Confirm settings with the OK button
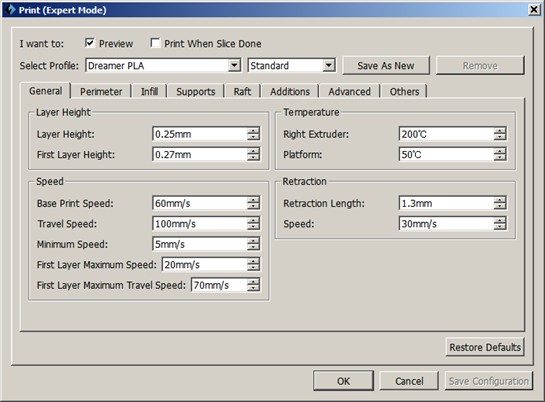545x402 pixels. [343, 381]
